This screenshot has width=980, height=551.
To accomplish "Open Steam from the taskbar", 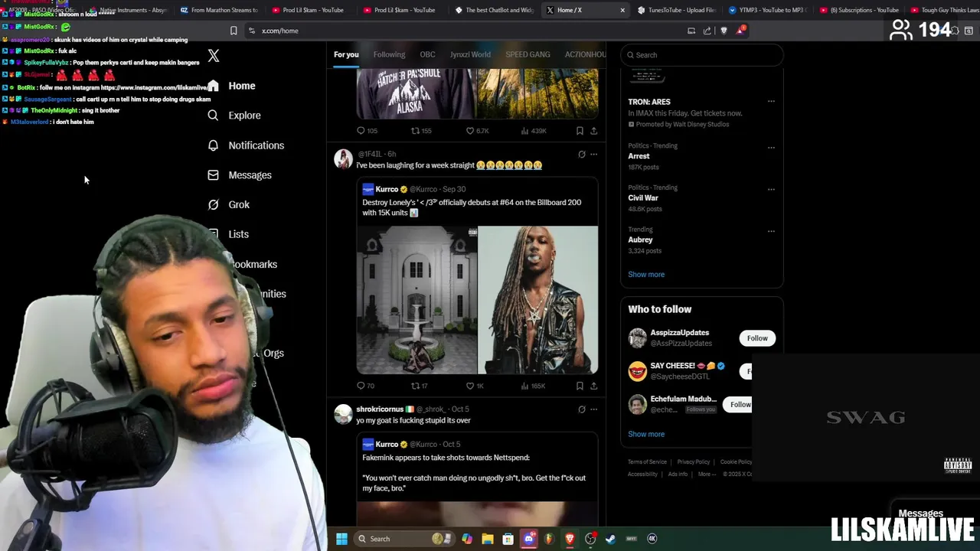I will point(610,539).
